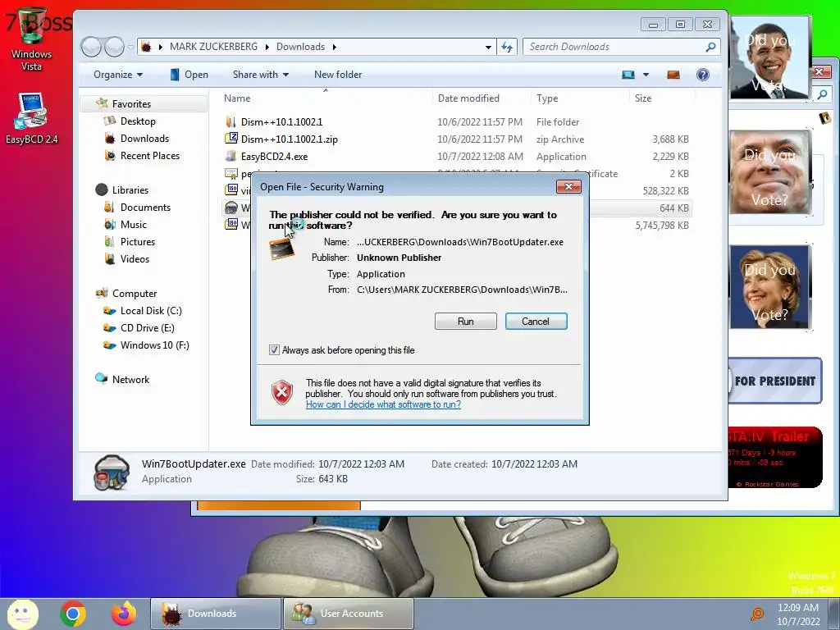Close the Open File Security Warning dialog
840x630 pixels.
(x=568, y=186)
